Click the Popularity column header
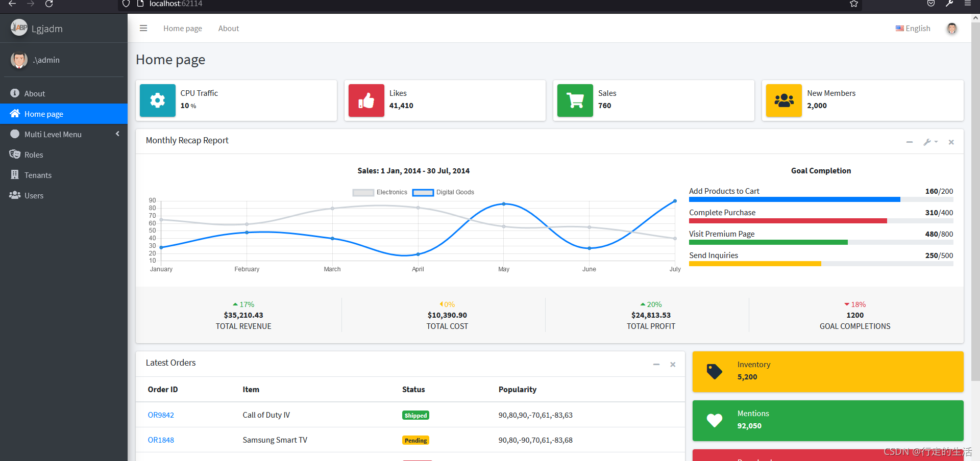Image resolution: width=980 pixels, height=461 pixels. tap(518, 390)
